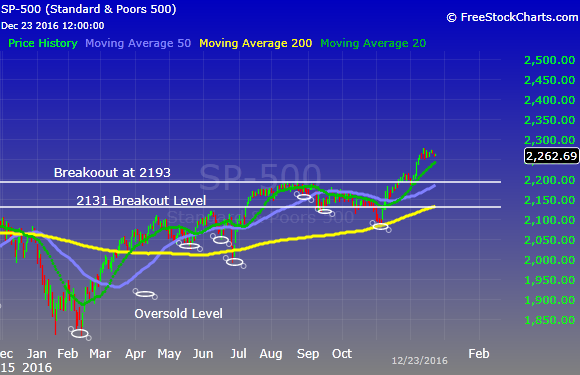Click the Mar month label on time axis

(100, 354)
